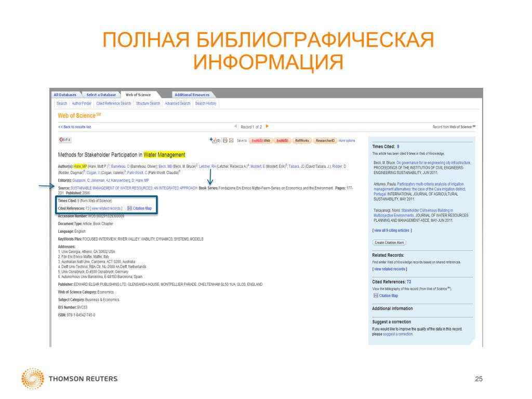Open author Letcher, RA link
This screenshot has height=399, width=532.
click(207, 166)
